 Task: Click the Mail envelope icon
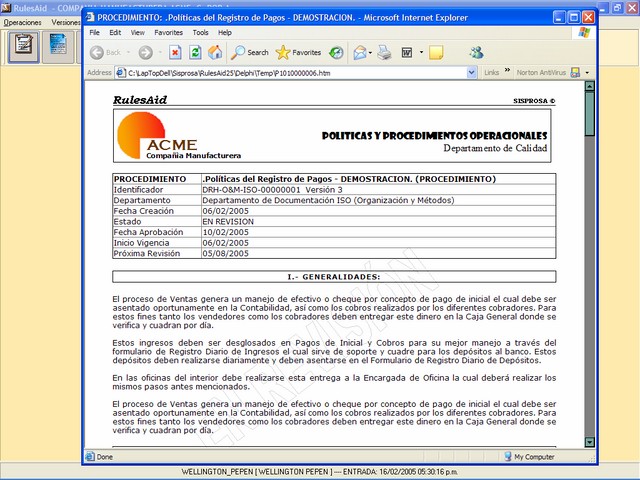360,52
